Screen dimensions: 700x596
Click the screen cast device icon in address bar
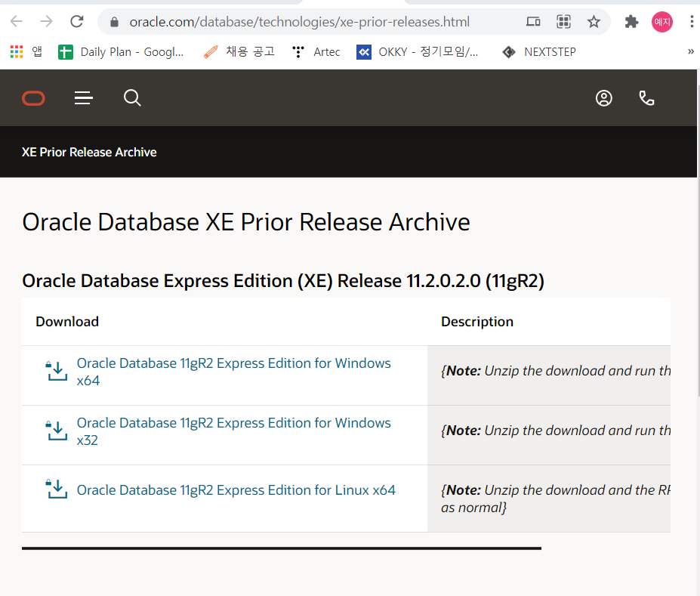tap(533, 21)
